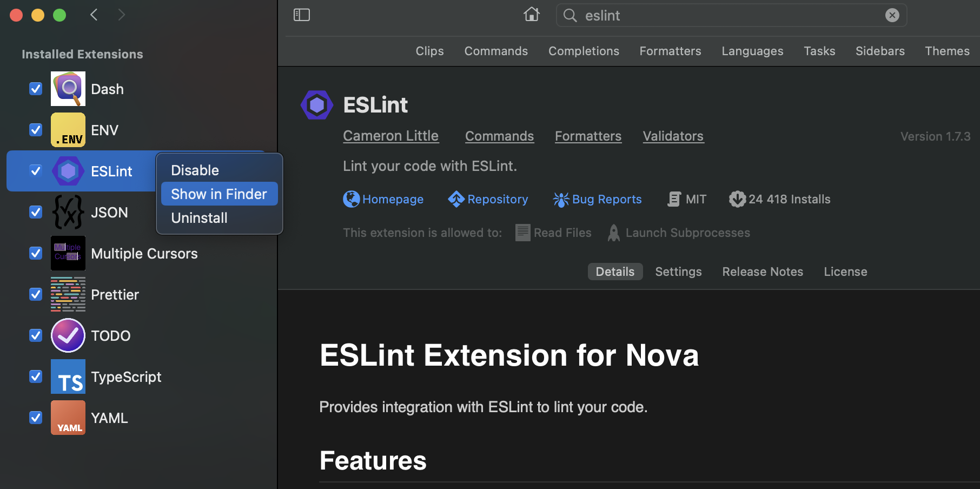
Task: Select the TypeScript extension icon
Action: point(68,376)
